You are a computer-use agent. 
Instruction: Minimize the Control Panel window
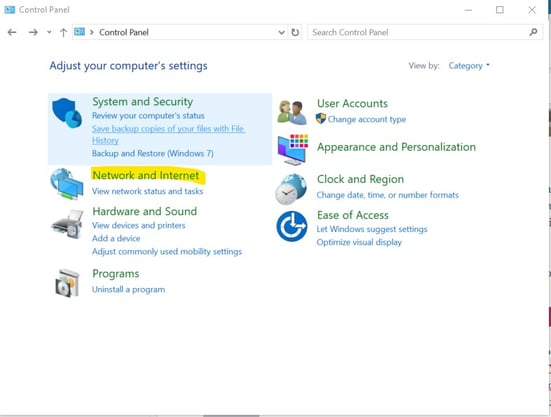468,10
